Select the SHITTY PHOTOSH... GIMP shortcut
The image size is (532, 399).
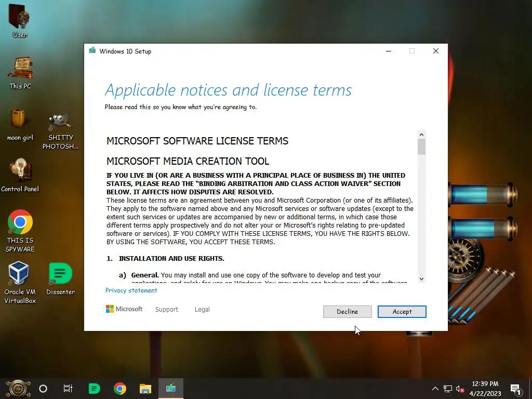pyautogui.click(x=60, y=131)
